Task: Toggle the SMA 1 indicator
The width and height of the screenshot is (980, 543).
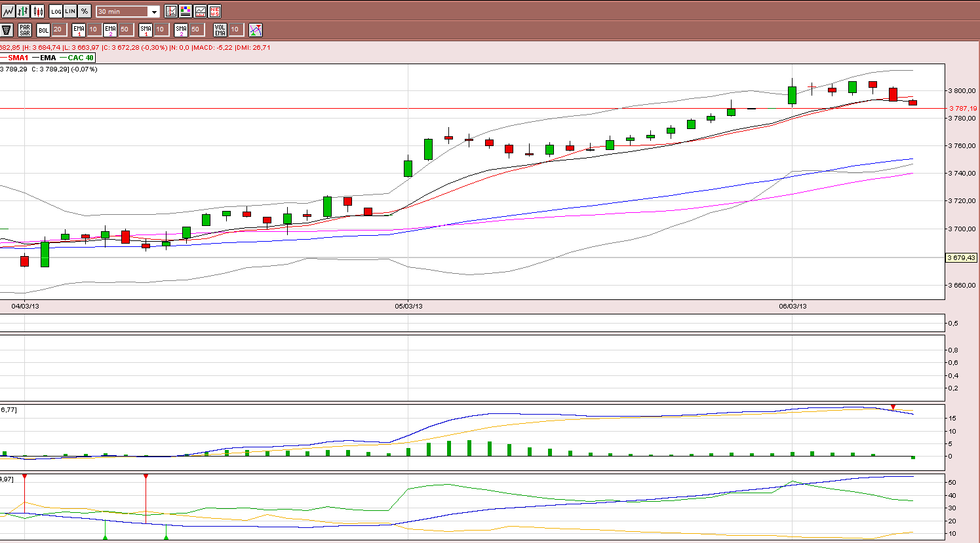Action: tap(146, 30)
